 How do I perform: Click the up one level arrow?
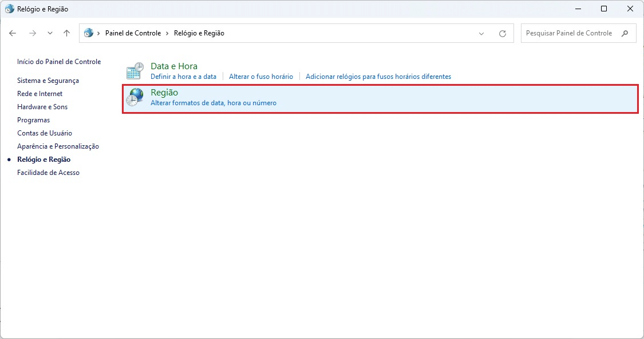click(66, 33)
